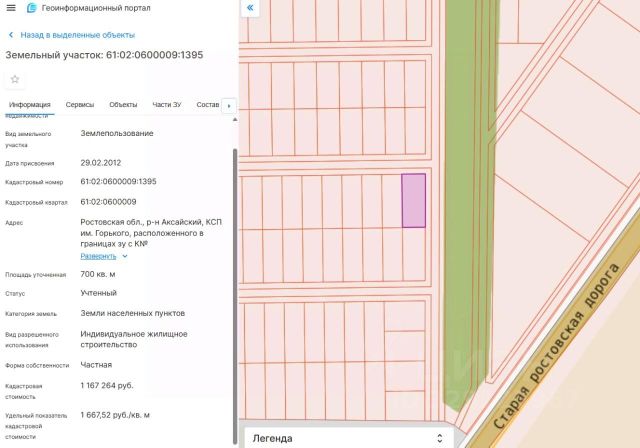This screenshot has height=448, width=640.
Task: Click the "Удельный показатель кадастровой стоимости" label
Action: point(36,426)
